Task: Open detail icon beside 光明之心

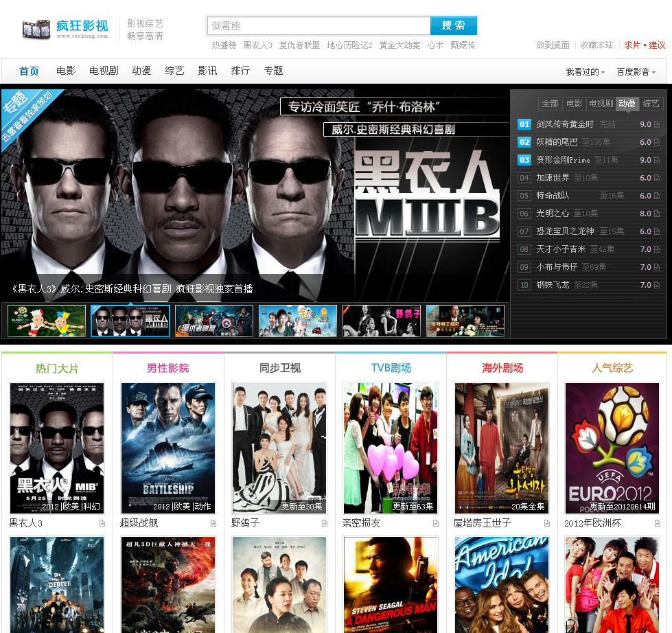Action: point(657,214)
